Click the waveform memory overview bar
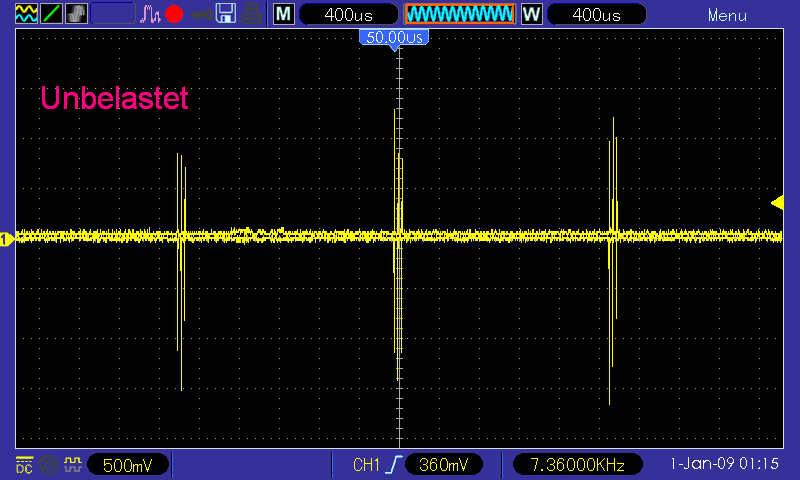The height and width of the screenshot is (480, 800). point(460,14)
